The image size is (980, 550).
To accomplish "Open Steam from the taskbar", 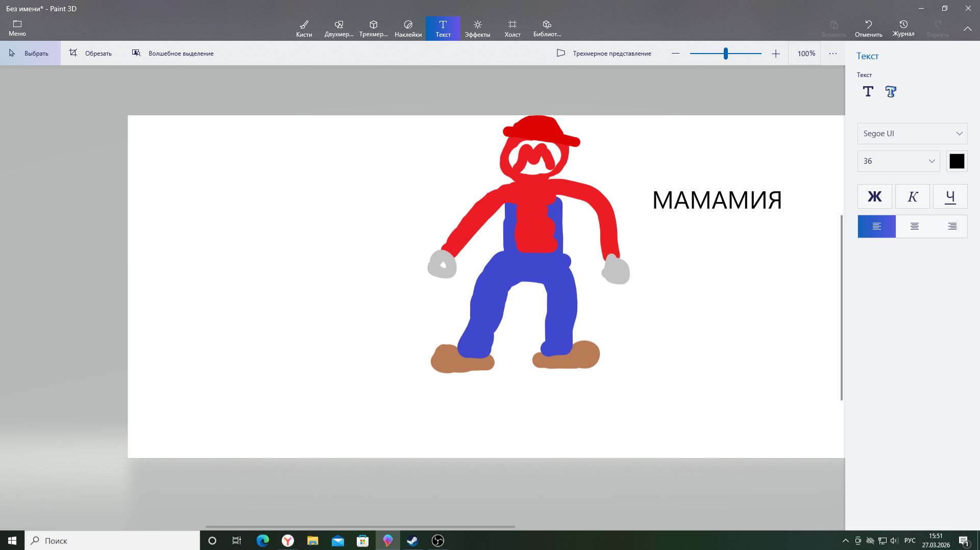I will tap(412, 541).
